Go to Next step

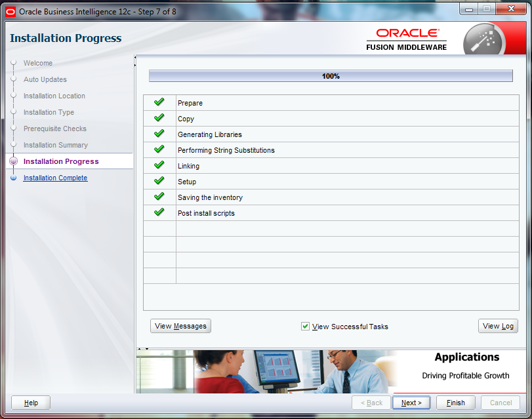[x=411, y=403]
